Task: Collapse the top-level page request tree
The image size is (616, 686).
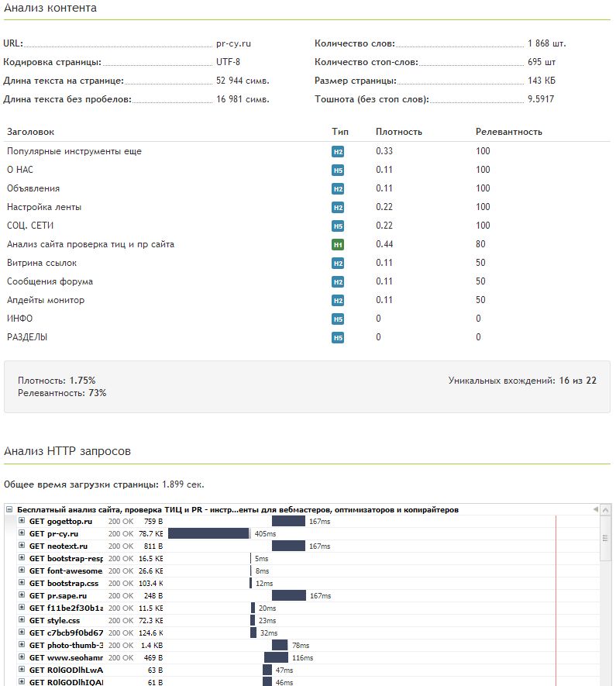Action: [9, 510]
